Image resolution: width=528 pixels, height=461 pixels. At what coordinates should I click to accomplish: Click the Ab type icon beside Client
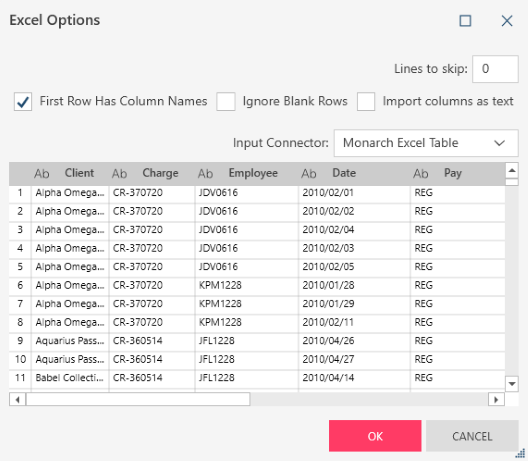(42, 174)
